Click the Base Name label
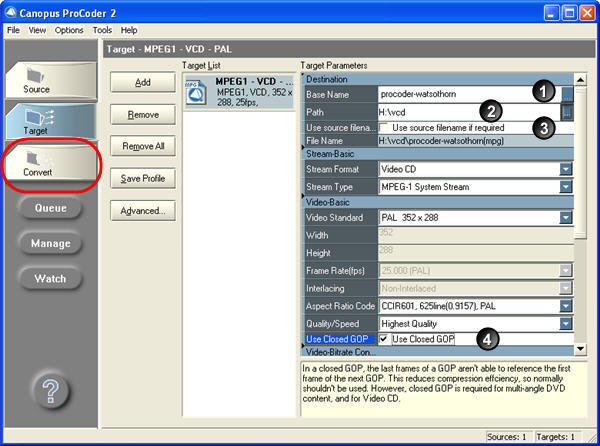The image size is (600, 446). click(327, 94)
